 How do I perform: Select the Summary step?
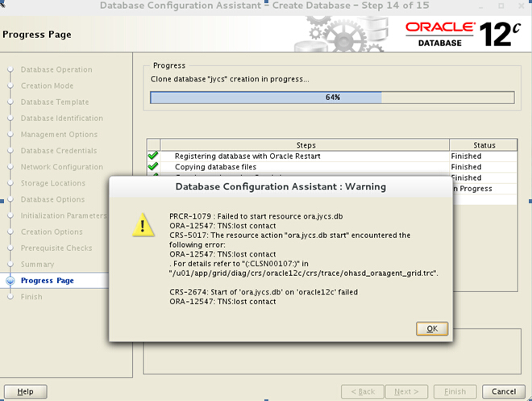(x=37, y=265)
